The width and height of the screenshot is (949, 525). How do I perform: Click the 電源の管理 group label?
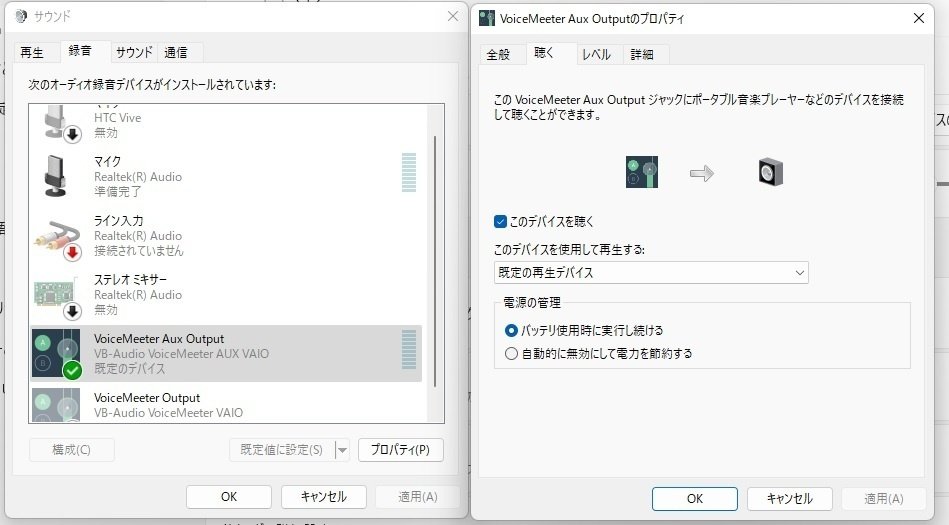pos(532,303)
